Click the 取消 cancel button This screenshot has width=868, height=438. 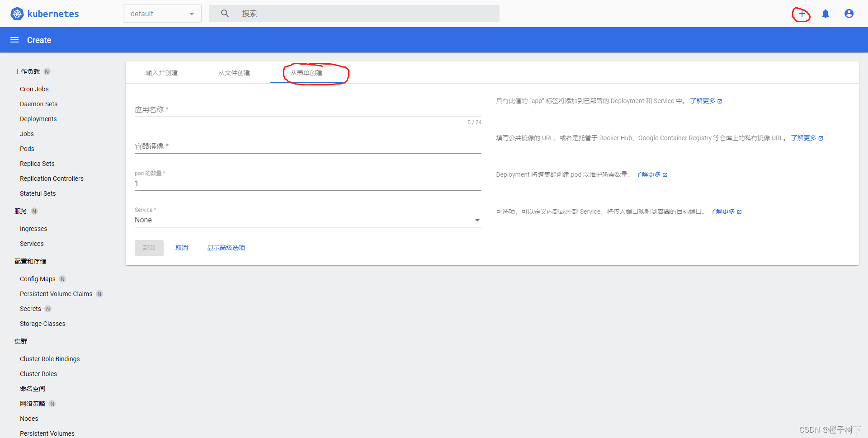coord(181,247)
